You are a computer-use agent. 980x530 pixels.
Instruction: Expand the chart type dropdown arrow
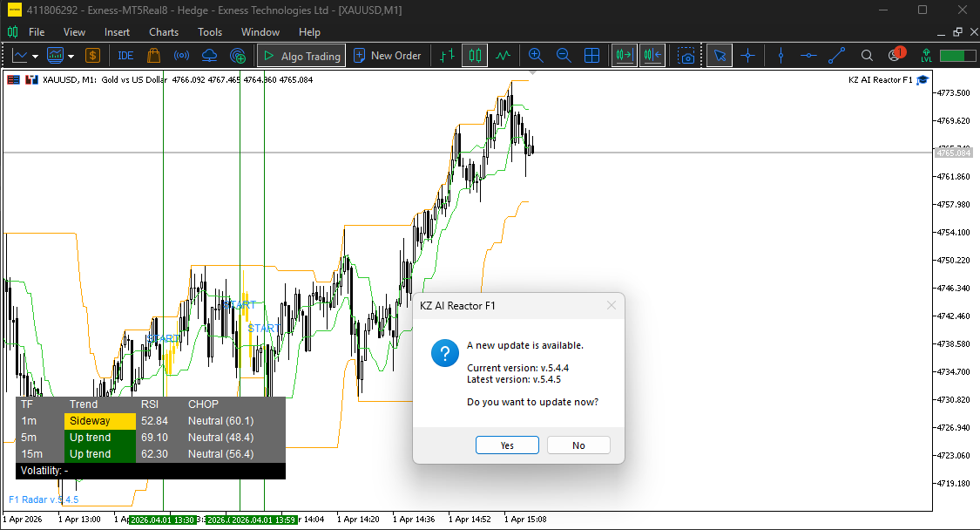[x=36, y=57]
